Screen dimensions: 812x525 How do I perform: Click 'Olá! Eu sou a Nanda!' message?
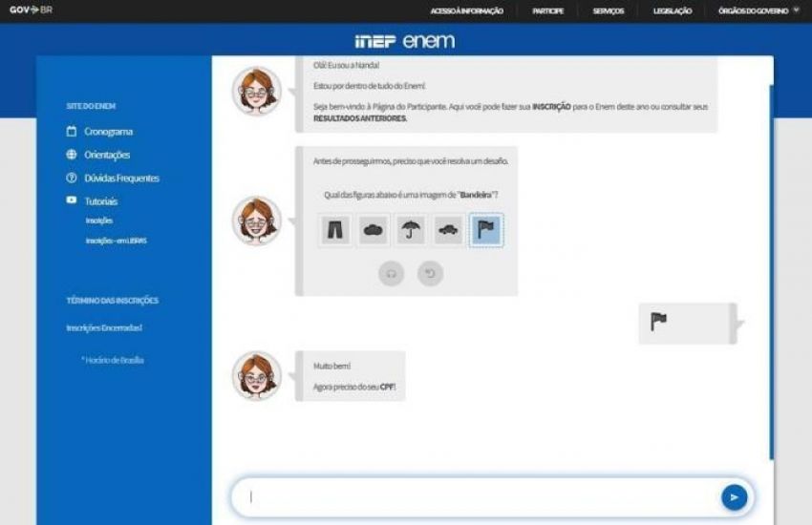point(346,65)
